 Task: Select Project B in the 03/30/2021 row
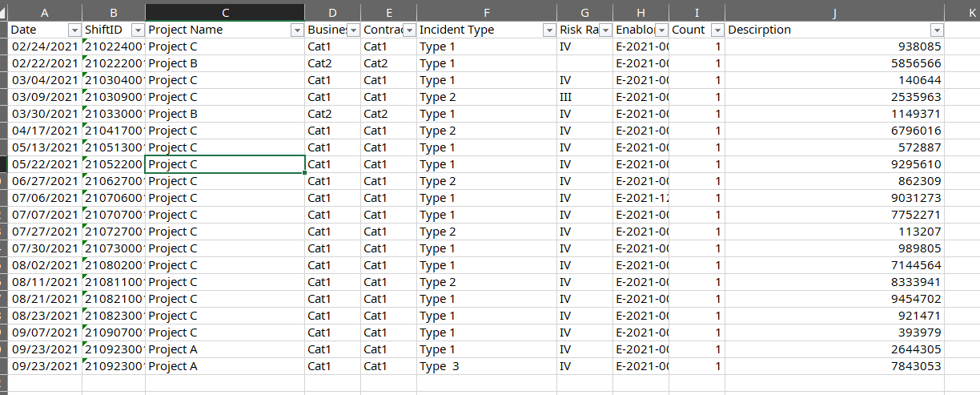(x=225, y=114)
